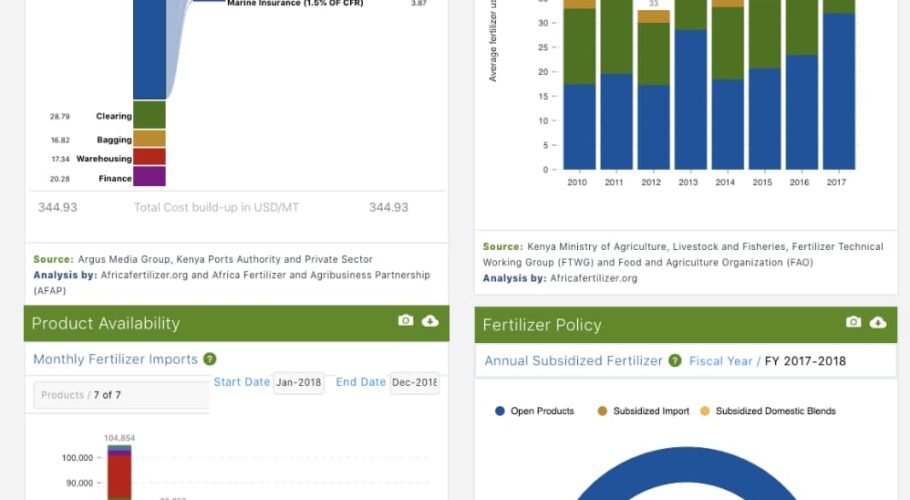Image resolution: width=910 pixels, height=500 pixels.
Task: Open the Products 7 of 7 dropdown
Action: [121, 395]
